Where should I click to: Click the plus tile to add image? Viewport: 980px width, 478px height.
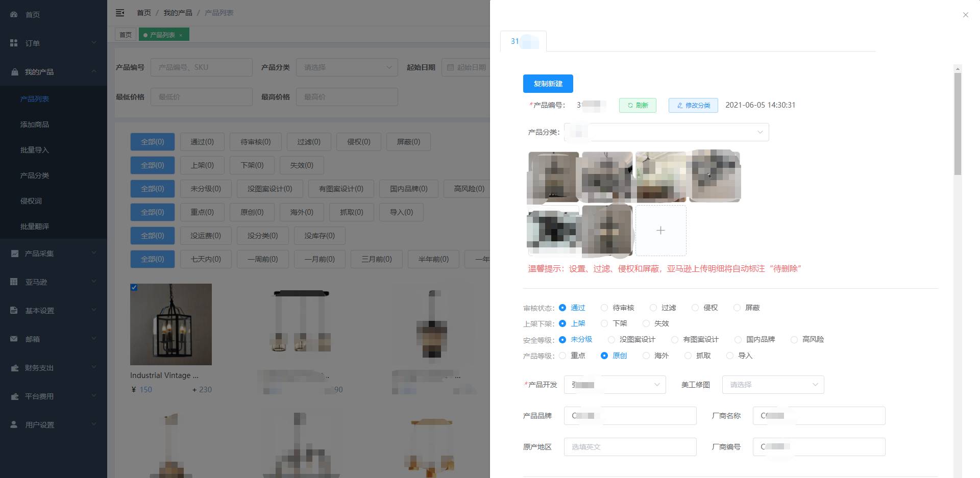click(660, 231)
